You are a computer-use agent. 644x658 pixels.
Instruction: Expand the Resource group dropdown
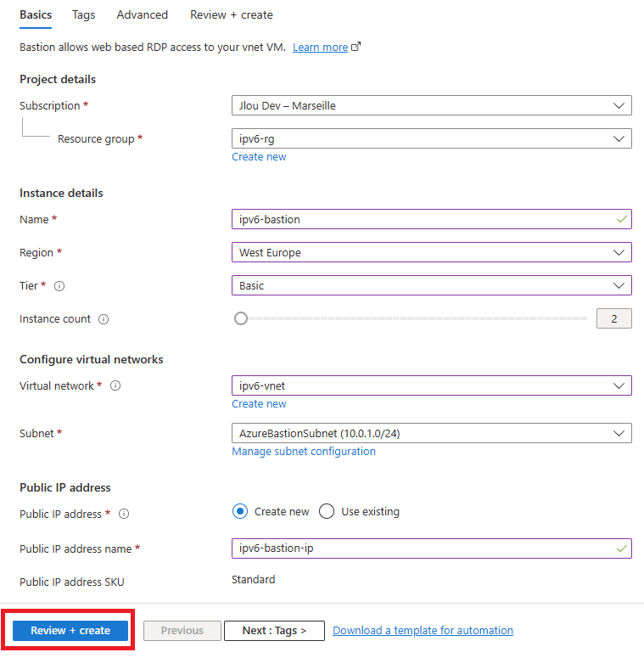431,138
